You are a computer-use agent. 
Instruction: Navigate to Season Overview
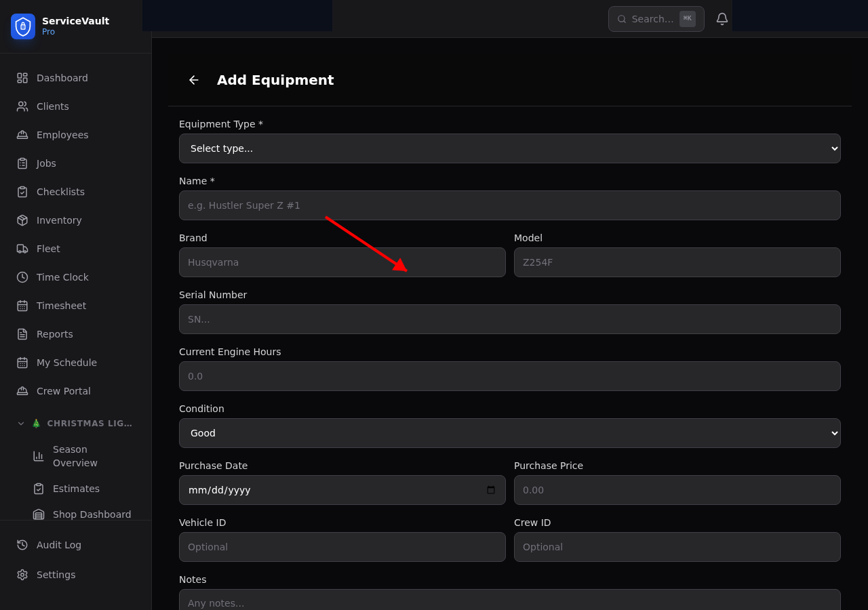click(x=75, y=456)
